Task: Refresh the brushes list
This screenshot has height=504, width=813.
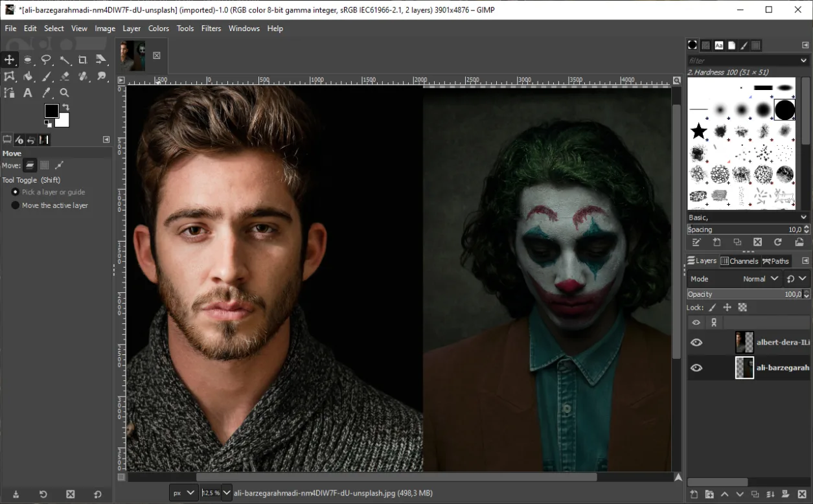Action: (778, 242)
